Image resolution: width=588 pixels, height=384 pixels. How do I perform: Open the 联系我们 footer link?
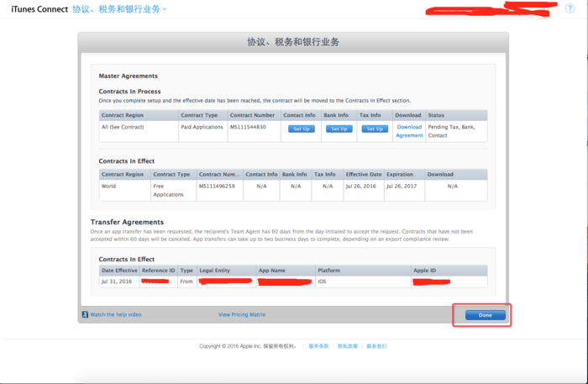[376, 345]
